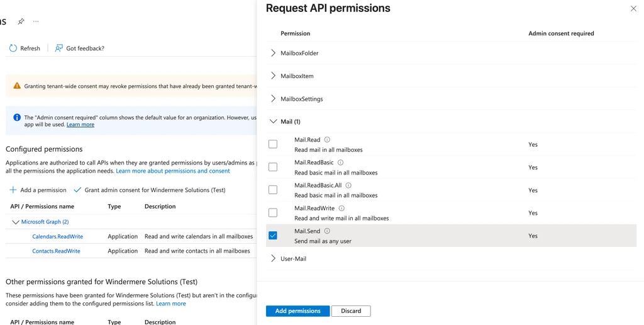Open info tooltip for Mail.ReadWrite

click(341, 208)
